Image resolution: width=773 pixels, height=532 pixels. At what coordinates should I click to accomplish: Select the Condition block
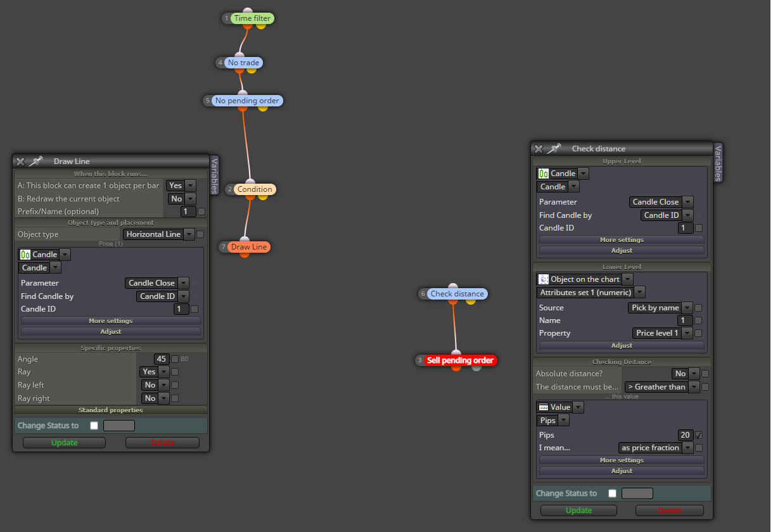click(255, 189)
